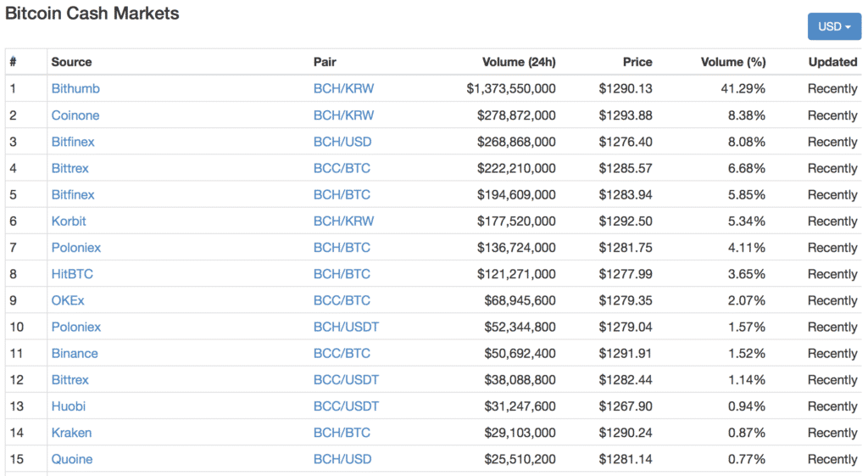This screenshot has height=476, width=868.
Task: Select the price $1276.40 for Bitfinex
Action: [x=626, y=142]
